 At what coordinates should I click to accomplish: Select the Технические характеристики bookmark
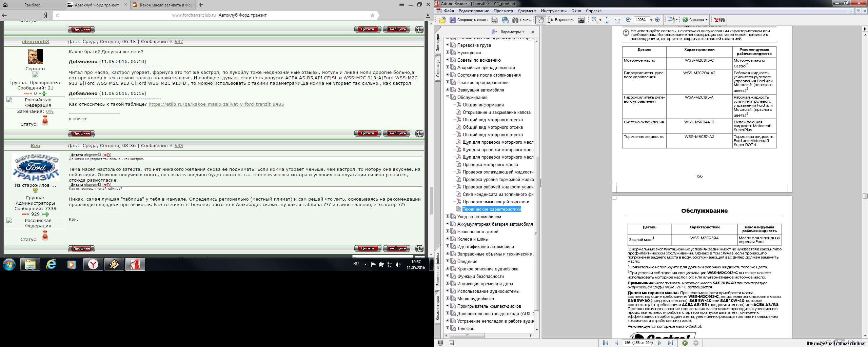pyautogui.click(x=492, y=209)
